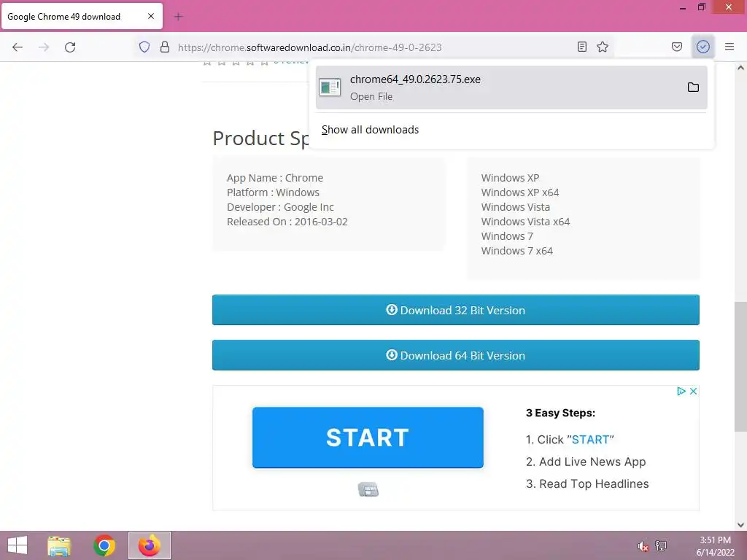Click the small icon below START
This screenshot has width=747, height=560.
(368, 489)
